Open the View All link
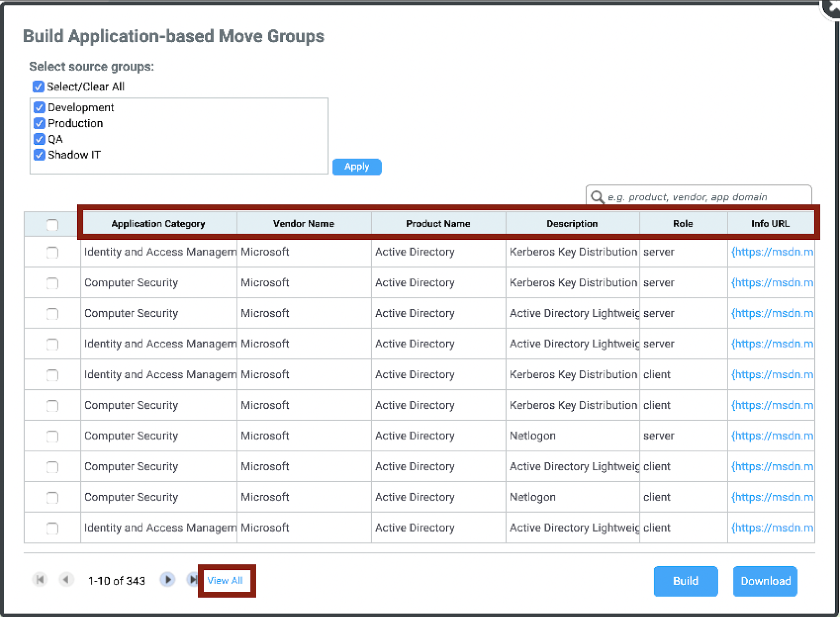 225,581
